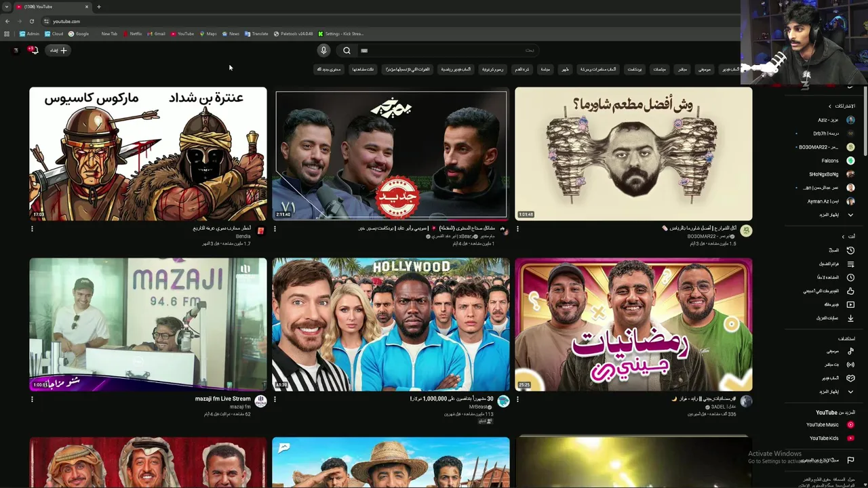Select the New to you (محتوى جديد لك) chip

point(329,69)
